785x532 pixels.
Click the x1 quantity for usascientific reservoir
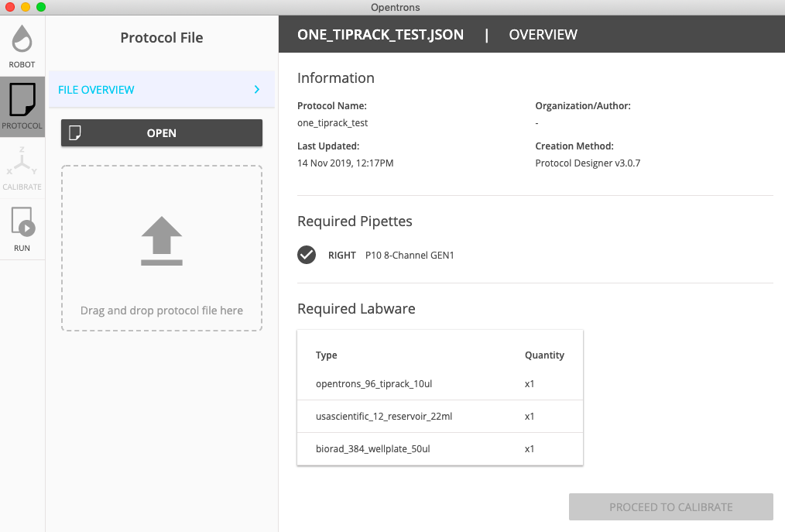pos(530,417)
